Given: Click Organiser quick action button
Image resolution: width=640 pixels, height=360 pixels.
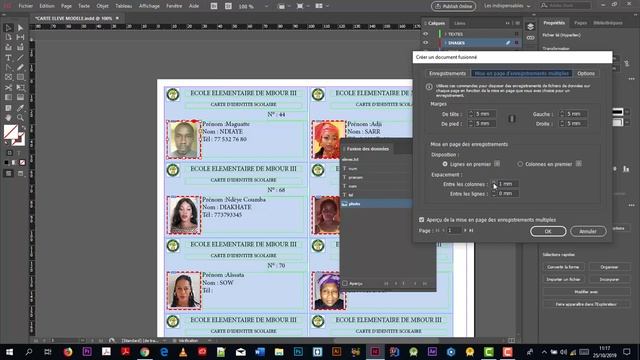Looking at the screenshot, I should (609, 267).
